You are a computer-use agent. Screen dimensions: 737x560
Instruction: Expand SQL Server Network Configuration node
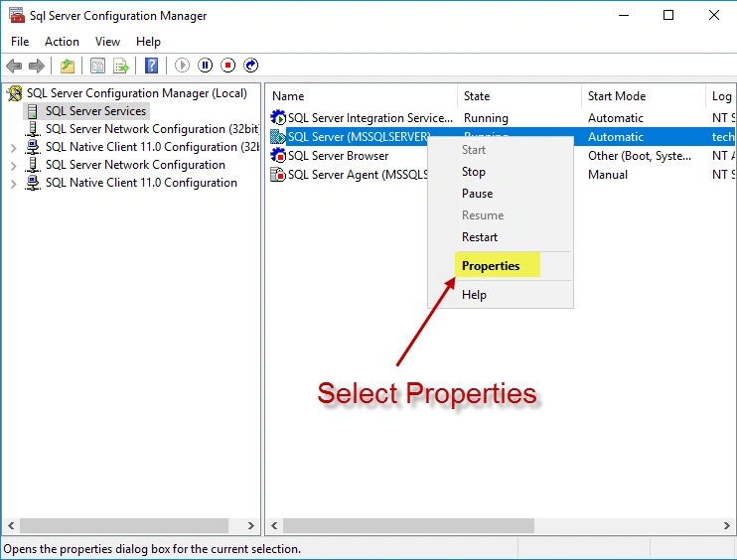(14, 166)
